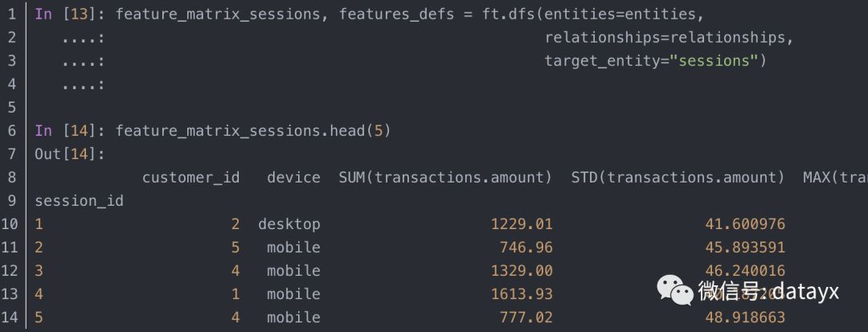This screenshot has height=332, width=868.
Task: Click the desktop value in row 1
Action: point(289,224)
